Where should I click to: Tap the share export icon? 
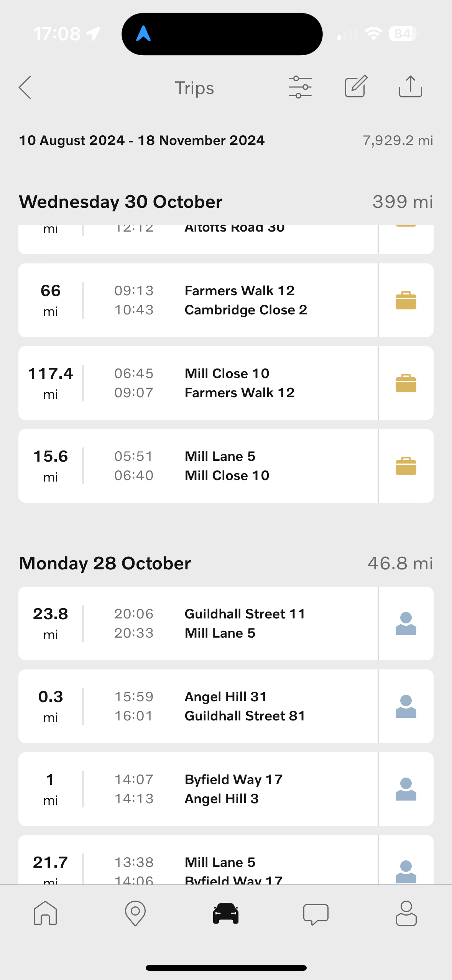(410, 87)
